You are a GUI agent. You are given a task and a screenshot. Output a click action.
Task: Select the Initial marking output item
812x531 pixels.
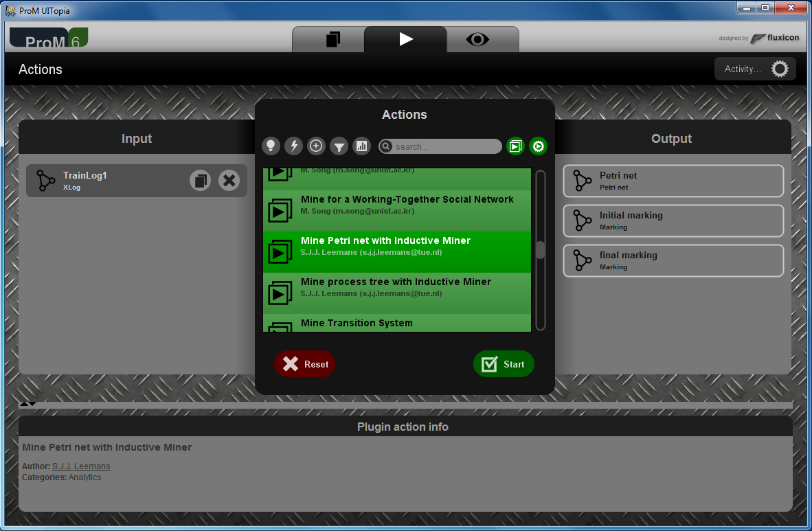[x=673, y=221]
